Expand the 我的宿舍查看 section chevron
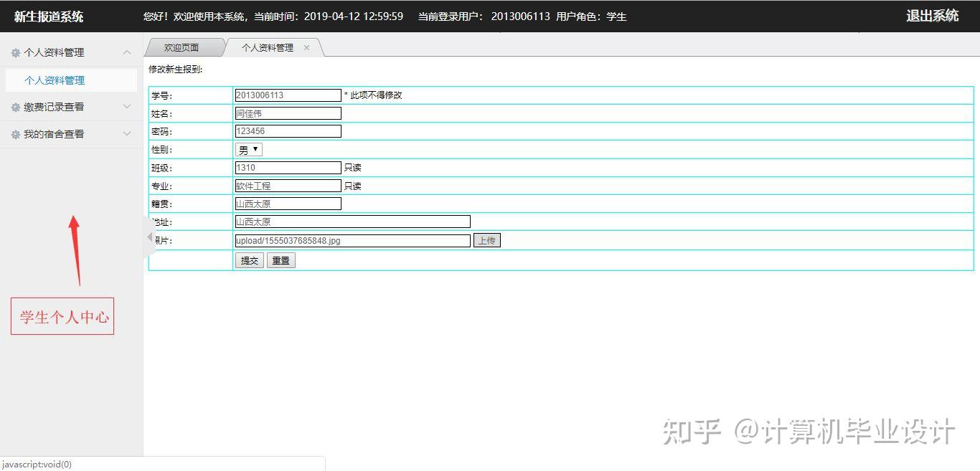 click(x=127, y=134)
